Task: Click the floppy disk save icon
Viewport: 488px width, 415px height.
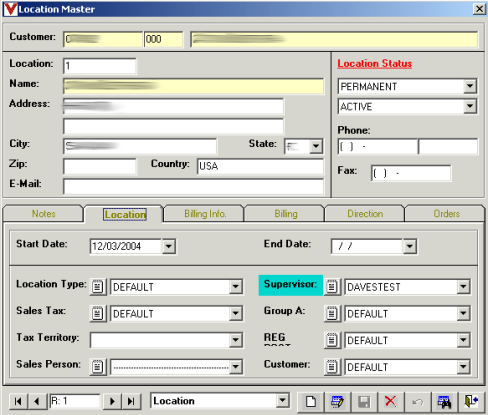Action: point(364,401)
